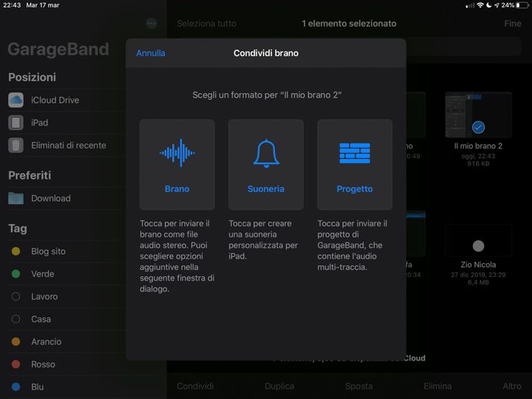Click the Tag section header
Viewport: 532px width, 399px height.
click(18, 228)
